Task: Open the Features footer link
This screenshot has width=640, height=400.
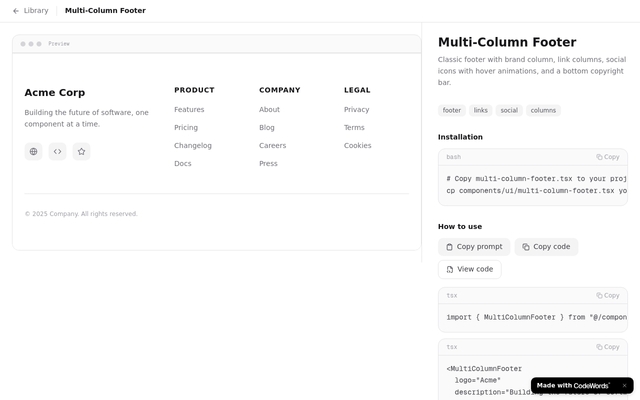Action: coord(189,109)
